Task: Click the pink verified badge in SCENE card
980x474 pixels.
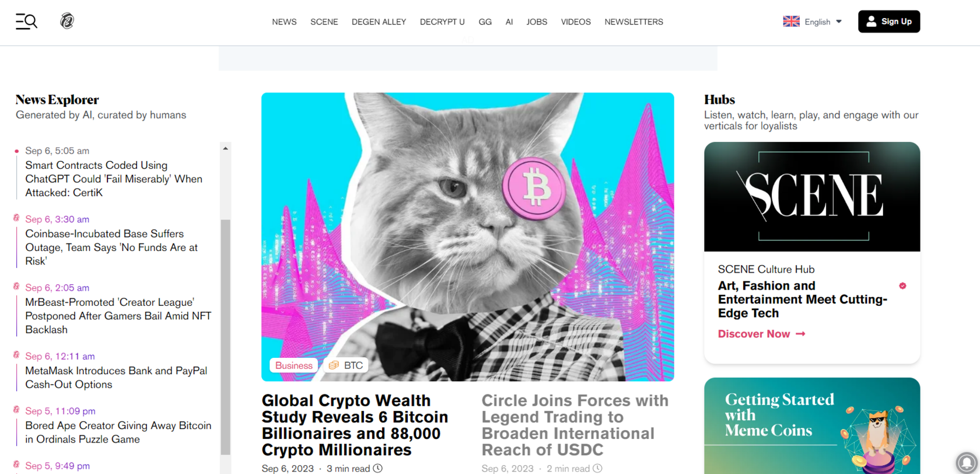Action: pyautogui.click(x=902, y=286)
